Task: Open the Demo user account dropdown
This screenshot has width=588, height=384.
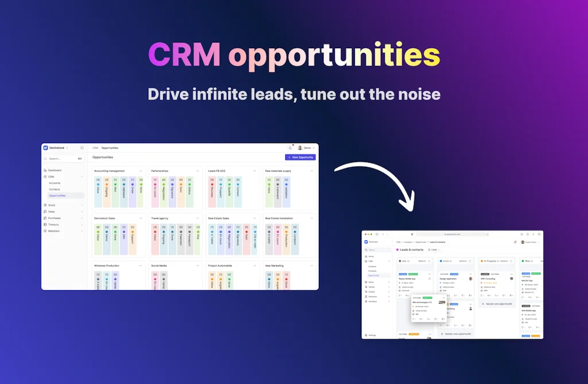Action: 306,148
